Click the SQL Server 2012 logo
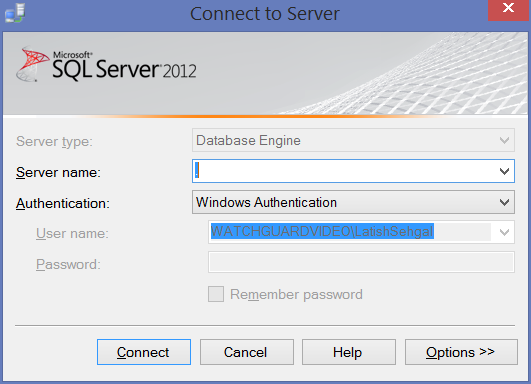 click(106, 65)
